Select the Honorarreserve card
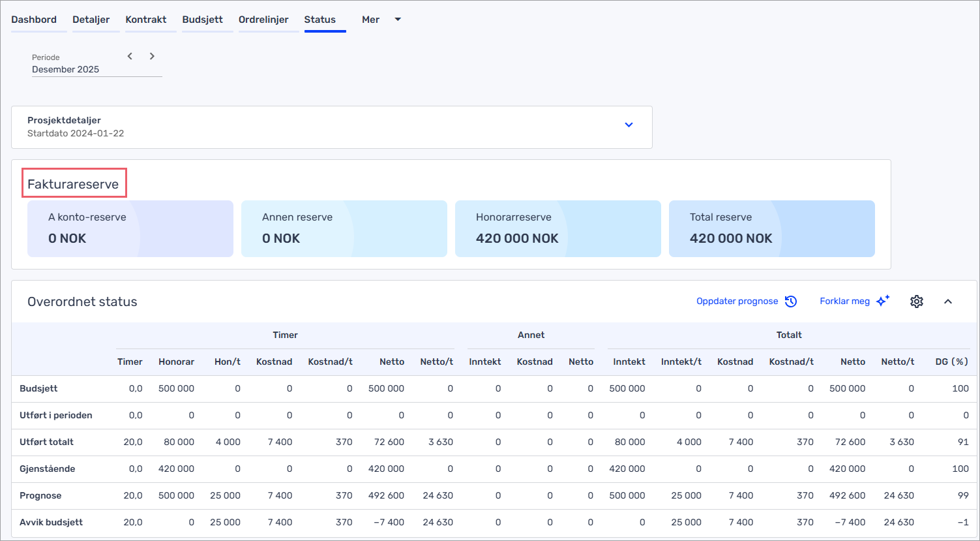 coord(557,228)
